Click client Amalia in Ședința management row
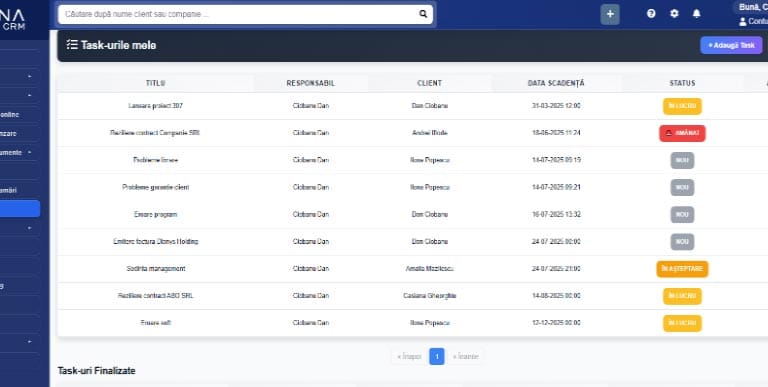The image size is (768, 387). (430, 268)
